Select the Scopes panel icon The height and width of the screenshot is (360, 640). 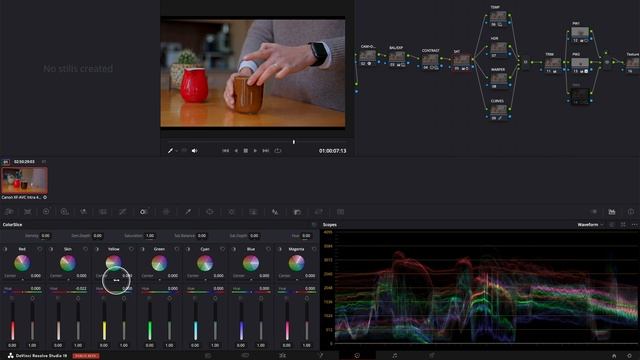(612, 211)
